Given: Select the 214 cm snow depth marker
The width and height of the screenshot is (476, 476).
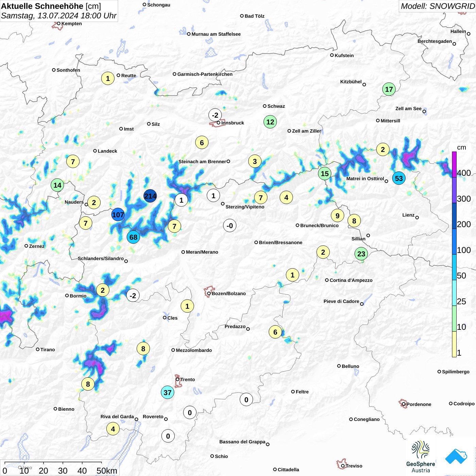Looking at the screenshot, I should coord(150,196).
